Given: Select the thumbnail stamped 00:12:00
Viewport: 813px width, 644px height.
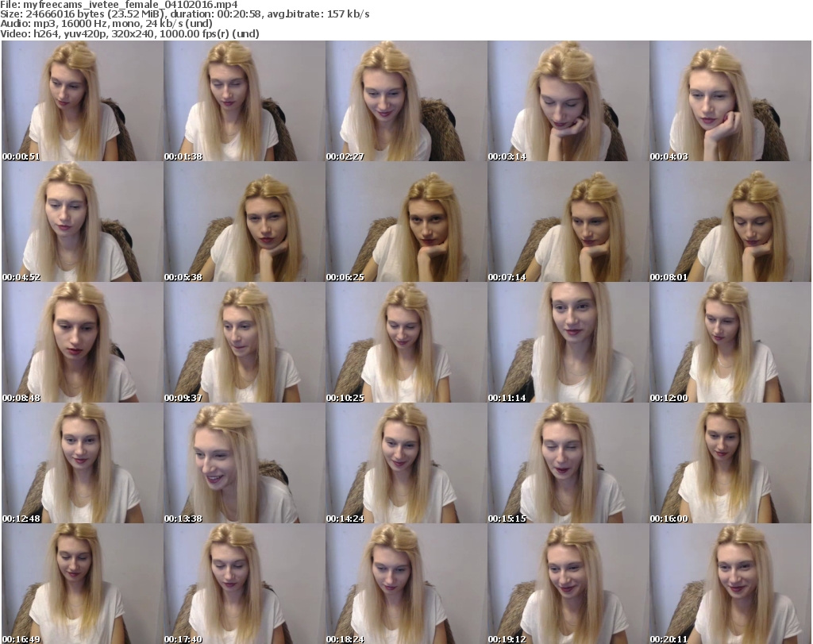Looking at the screenshot, I should tap(730, 342).
